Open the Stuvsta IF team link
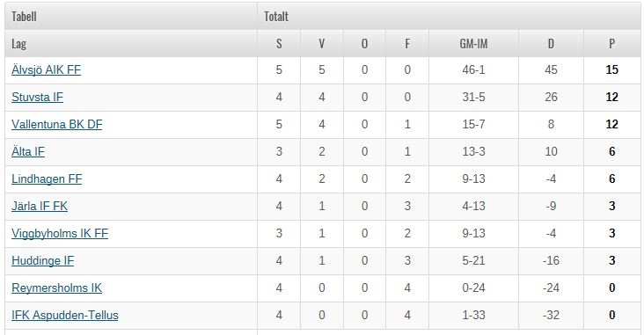The height and width of the screenshot is (335, 644). coord(37,97)
